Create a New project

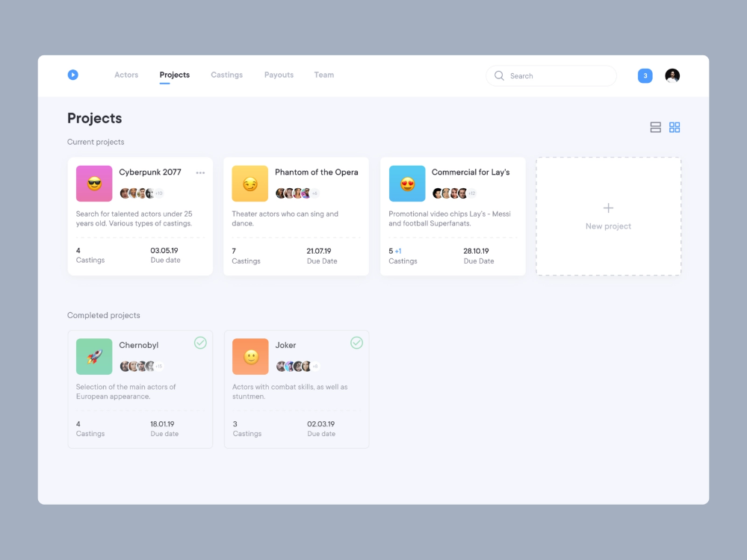click(x=608, y=216)
